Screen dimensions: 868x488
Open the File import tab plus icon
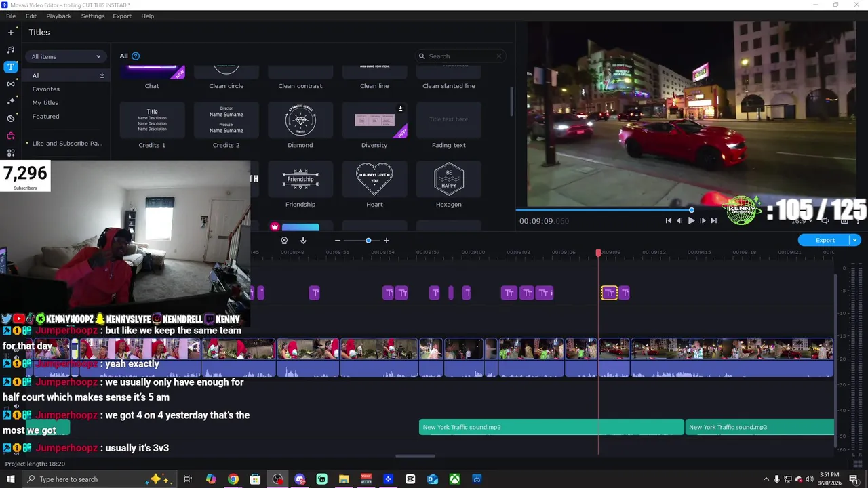click(x=10, y=32)
